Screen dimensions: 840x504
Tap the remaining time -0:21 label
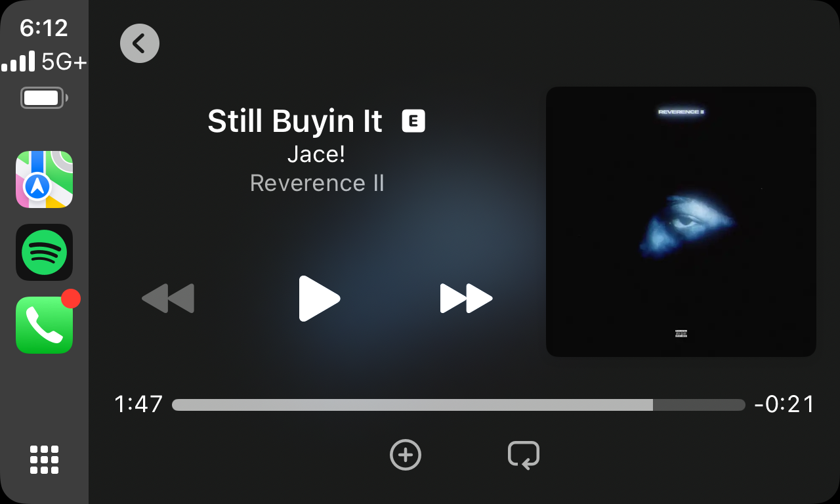784,404
